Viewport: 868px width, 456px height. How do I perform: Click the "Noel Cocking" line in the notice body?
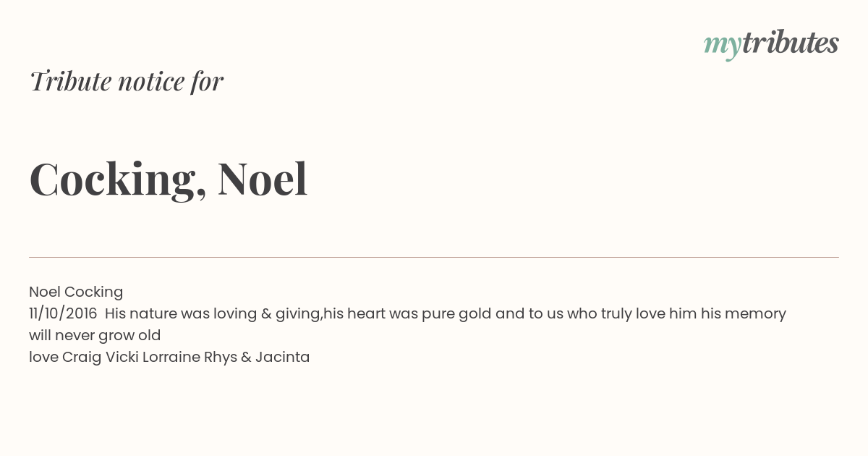pos(76,292)
